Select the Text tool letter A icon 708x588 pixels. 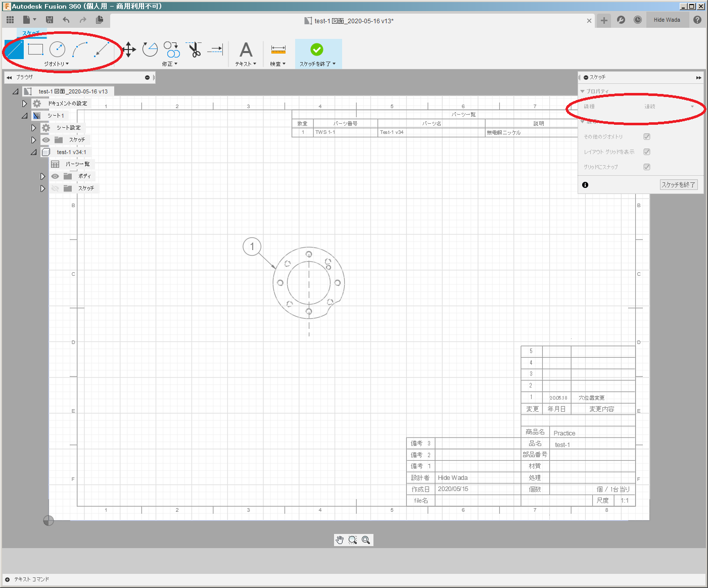click(x=246, y=50)
